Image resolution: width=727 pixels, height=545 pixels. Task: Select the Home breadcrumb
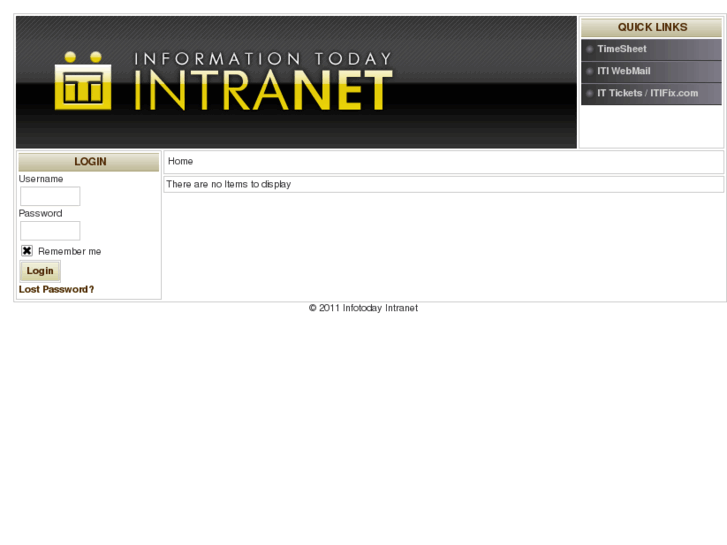[x=180, y=161]
